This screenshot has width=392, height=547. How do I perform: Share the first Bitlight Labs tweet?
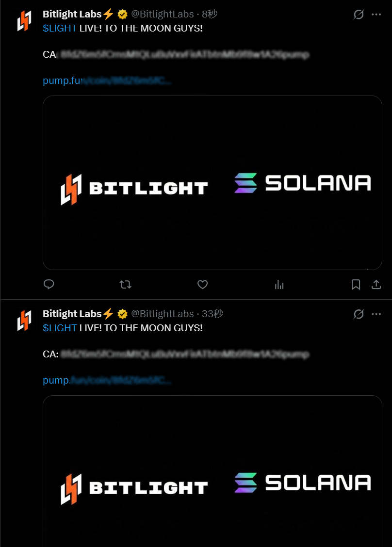tap(376, 285)
